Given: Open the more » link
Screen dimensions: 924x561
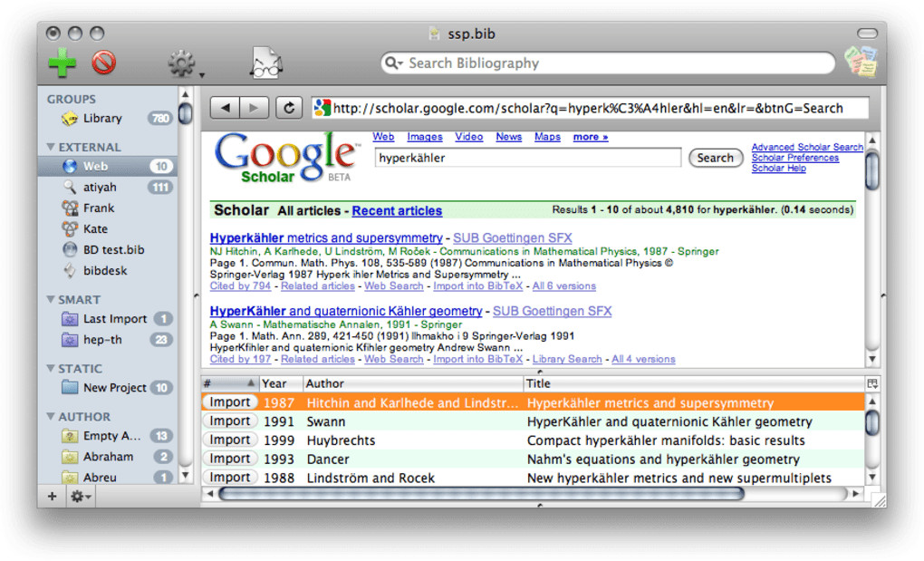Looking at the screenshot, I should [591, 137].
